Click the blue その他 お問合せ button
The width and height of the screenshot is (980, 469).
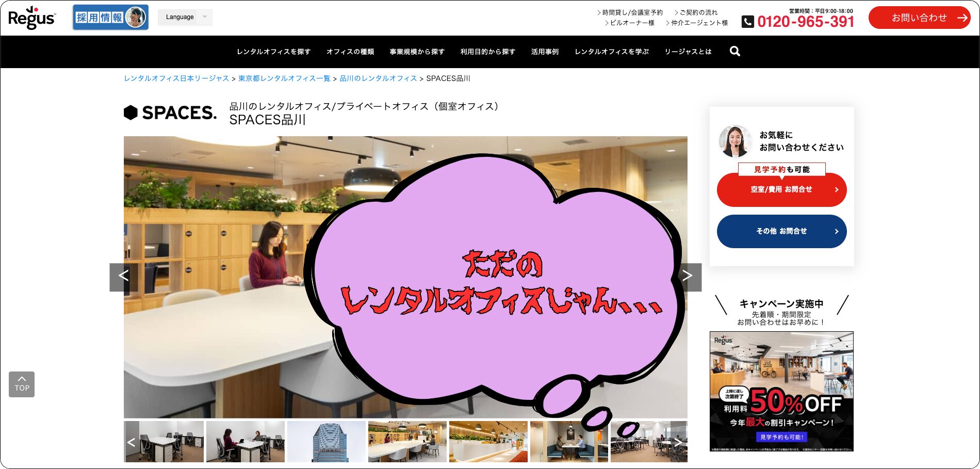(x=781, y=231)
